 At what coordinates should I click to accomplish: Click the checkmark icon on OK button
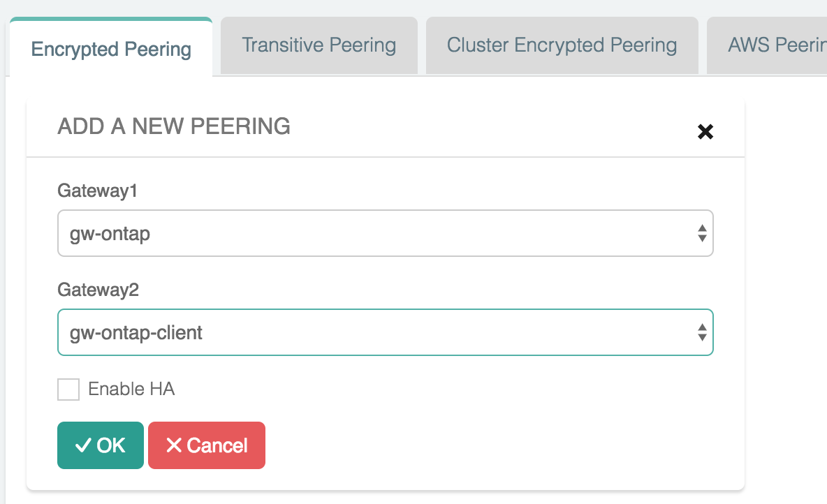tap(83, 445)
